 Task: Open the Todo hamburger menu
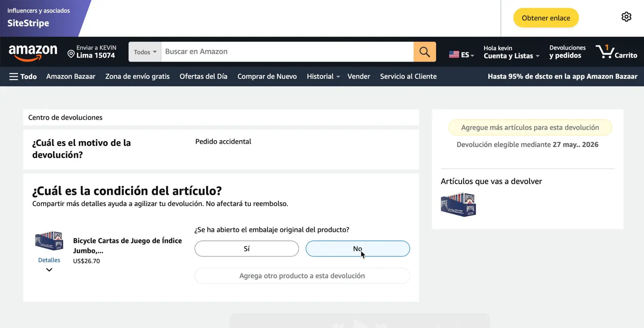pos(23,77)
